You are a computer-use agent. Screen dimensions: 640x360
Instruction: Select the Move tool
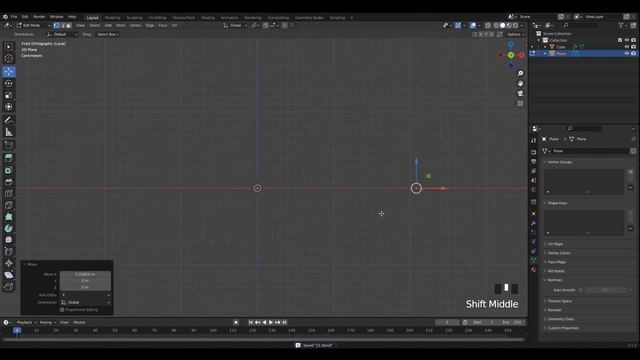[9, 71]
